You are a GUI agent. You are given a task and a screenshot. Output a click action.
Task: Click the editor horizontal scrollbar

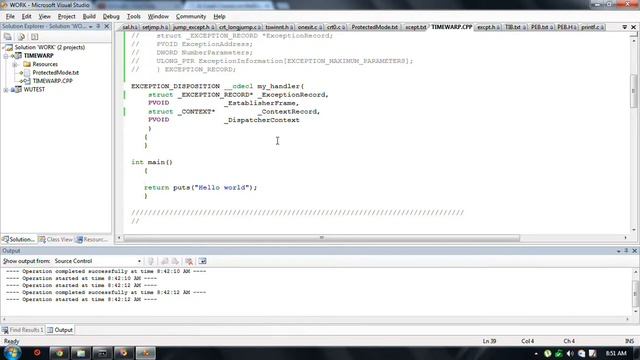[x=322, y=238]
